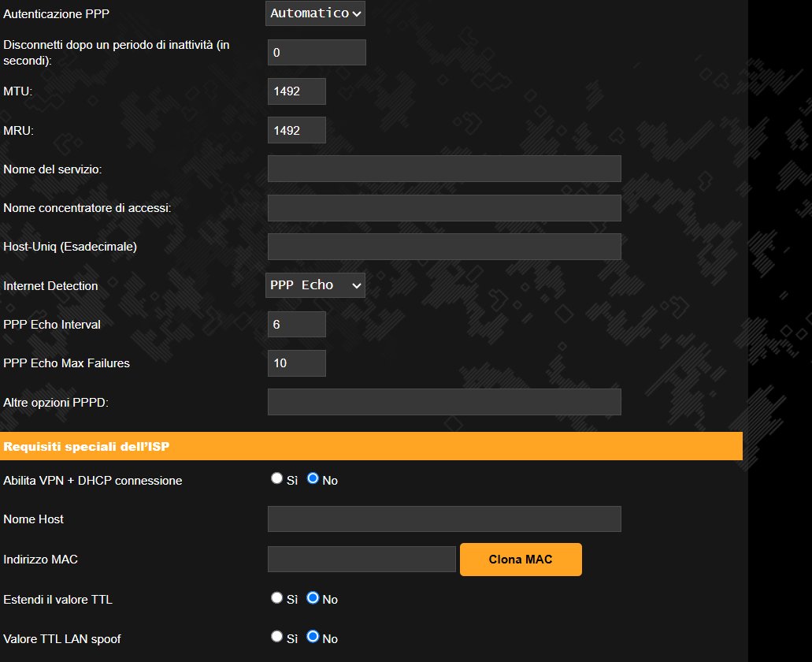Click the MRU input field
Viewport: 812px width, 662px height.
tap(296, 130)
